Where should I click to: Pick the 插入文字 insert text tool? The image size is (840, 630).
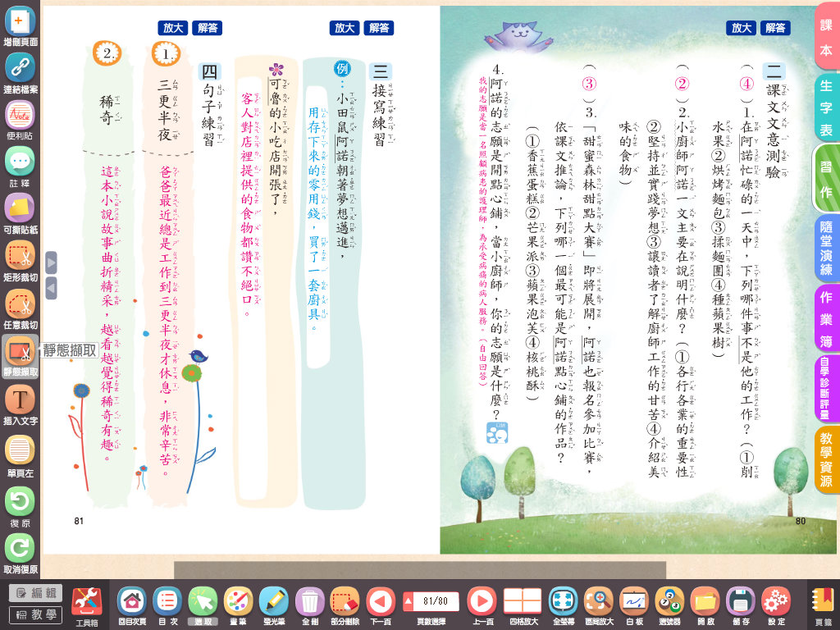click(20, 404)
